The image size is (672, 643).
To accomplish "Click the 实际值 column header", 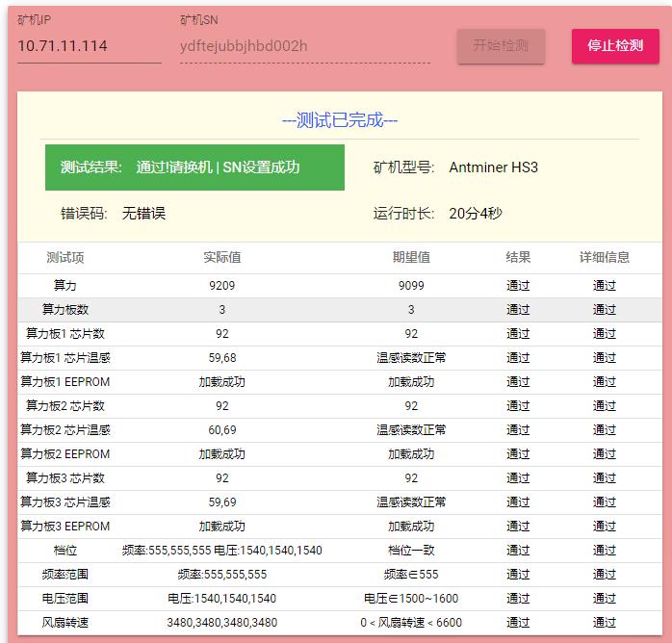I will [222, 257].
